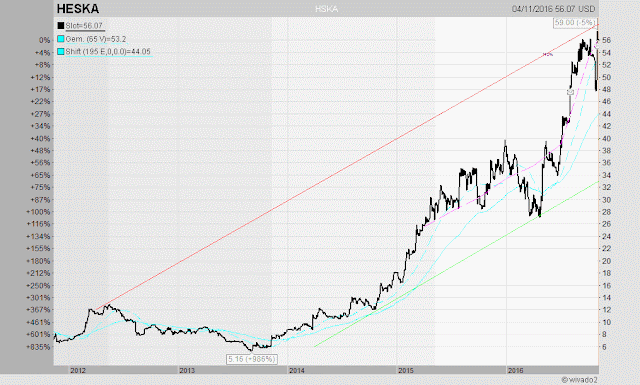Click the +48% label on the percent axis
This screenshot has width=640, height=385.
tap(41, 151)
